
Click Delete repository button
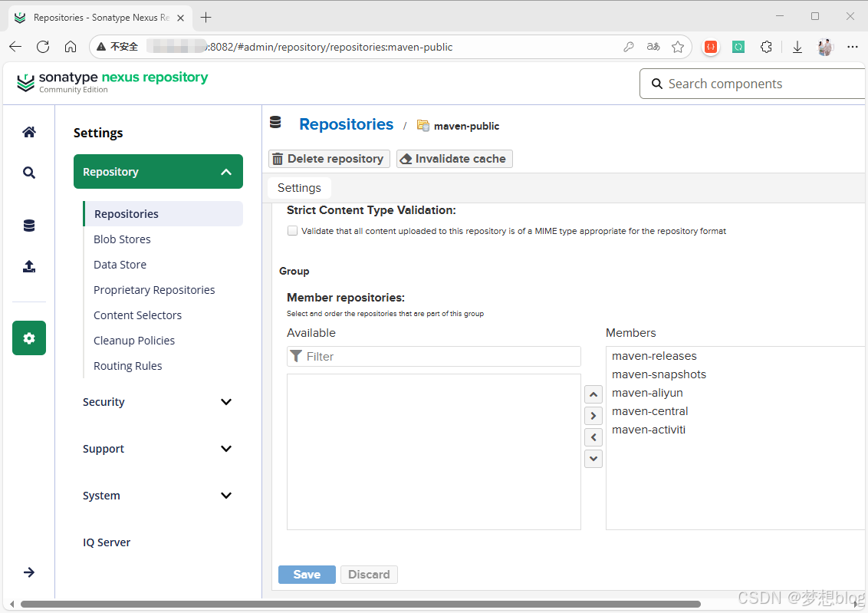[330, 159]
